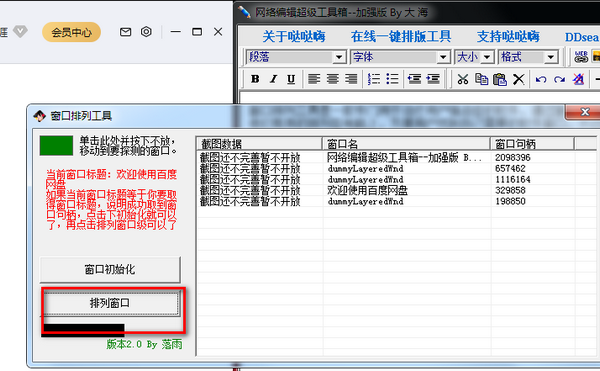Maximize the Baidu Netdisk window
This screenshot has width=600, height=371.
pyautogui.click(x=197, y=32)
